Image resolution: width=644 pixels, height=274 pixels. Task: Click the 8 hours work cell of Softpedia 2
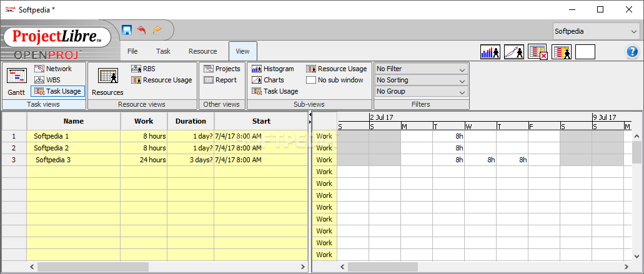click(144, 148)
